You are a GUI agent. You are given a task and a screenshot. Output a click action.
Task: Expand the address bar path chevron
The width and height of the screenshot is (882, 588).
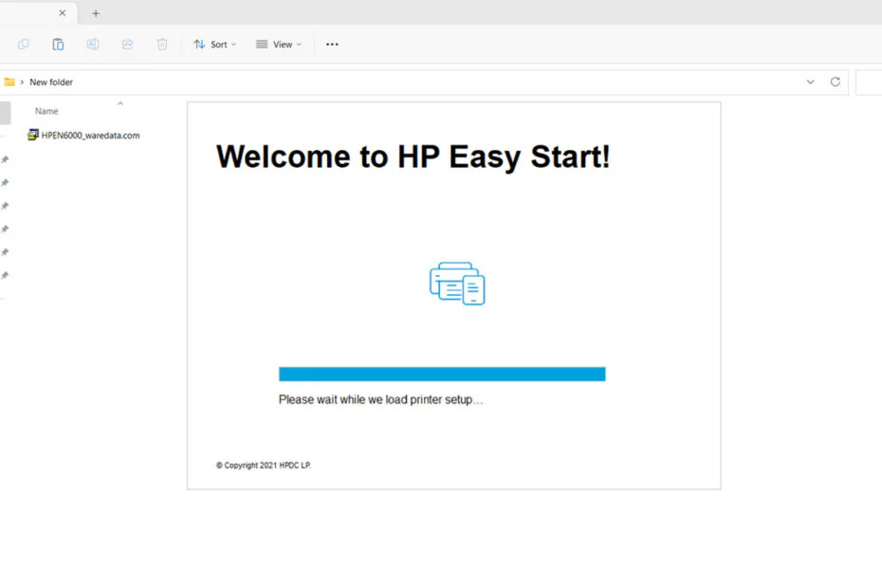pyautogui.click(x=22, y=83)
